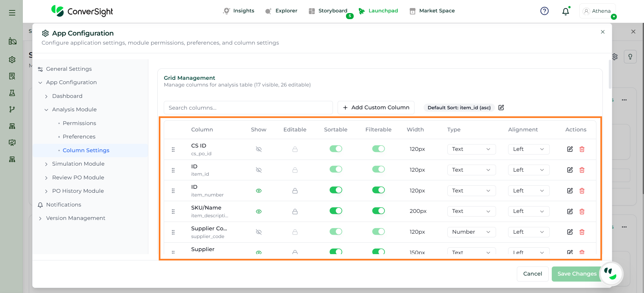Toggle Filterable switch for SKU/Name

point(378,211)
